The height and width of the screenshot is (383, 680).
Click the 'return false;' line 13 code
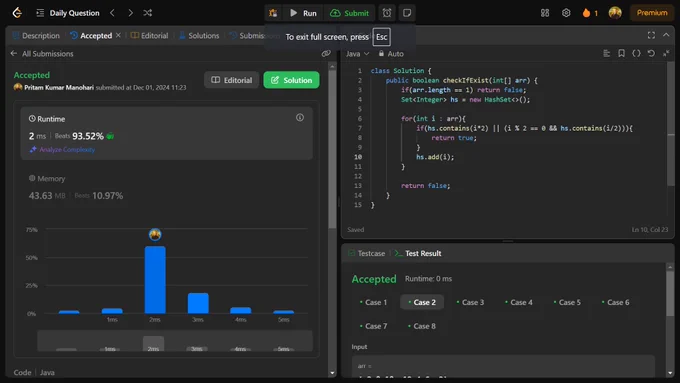pos(425,186)
